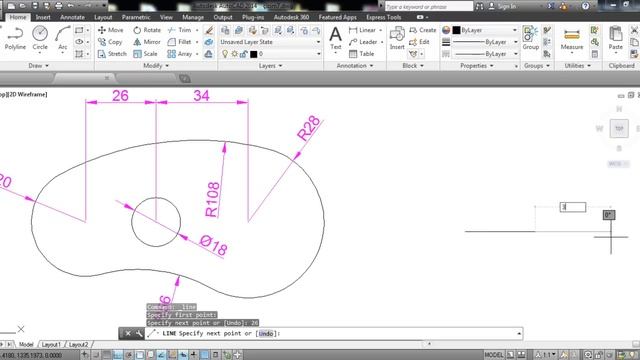Screen dimensions: 640x360
Task: Activate the Move command
Action: click(x=111, y=30)
